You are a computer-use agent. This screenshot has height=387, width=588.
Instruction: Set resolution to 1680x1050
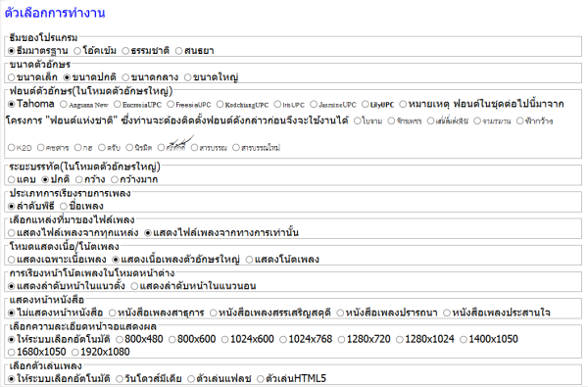click(x=12, y=353)
